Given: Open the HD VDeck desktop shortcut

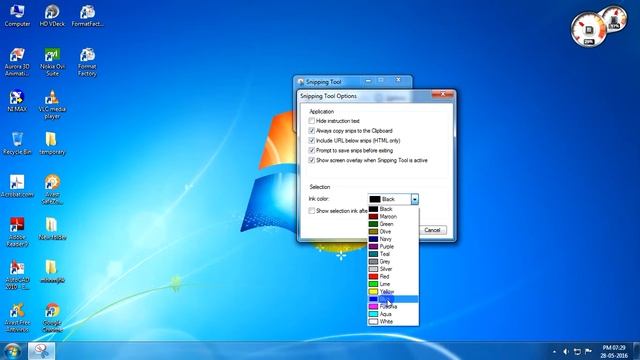Looking at the screenshot, I should tap(52, 16).
